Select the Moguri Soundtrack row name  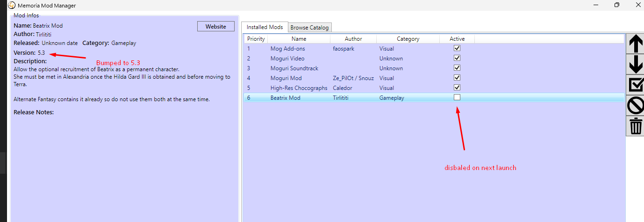[294, 68]
